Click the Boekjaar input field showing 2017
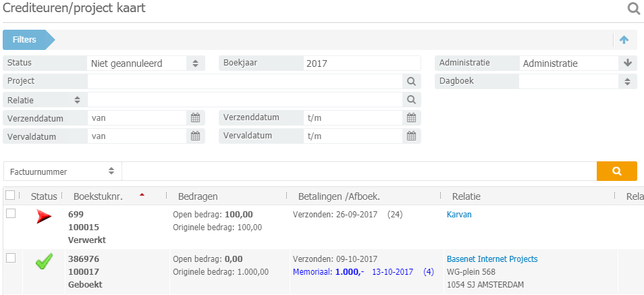The width and height of the screenshot is (644, 295). [x=362, y=63]
